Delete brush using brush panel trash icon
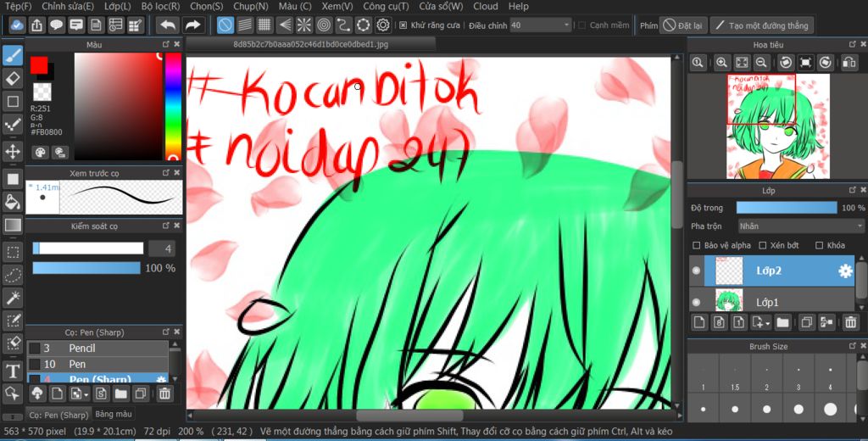Viewport: 868px width, 441px height. pos(164,394)
